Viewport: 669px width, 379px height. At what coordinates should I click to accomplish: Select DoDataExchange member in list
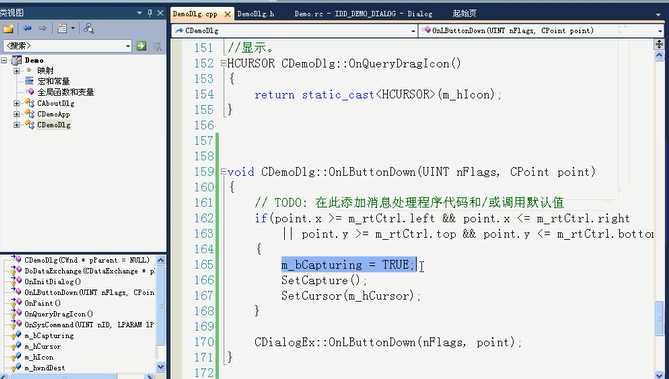pos(90,271)
